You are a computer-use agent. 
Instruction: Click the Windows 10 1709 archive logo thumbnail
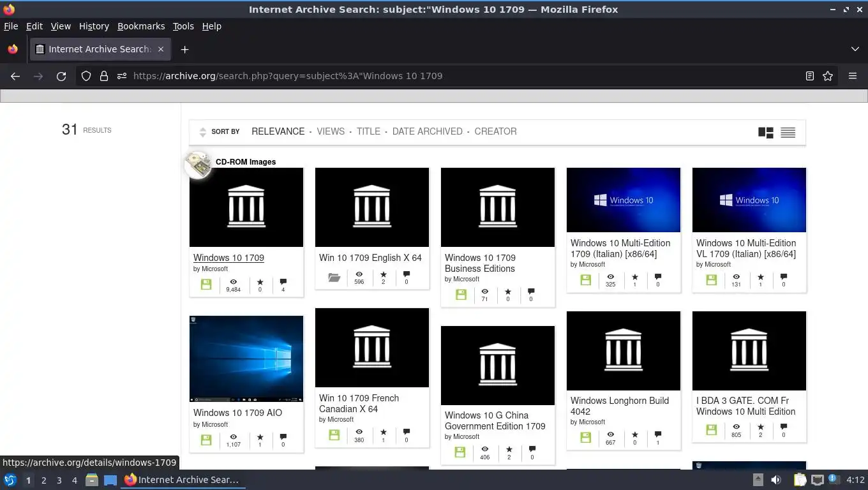246,207
